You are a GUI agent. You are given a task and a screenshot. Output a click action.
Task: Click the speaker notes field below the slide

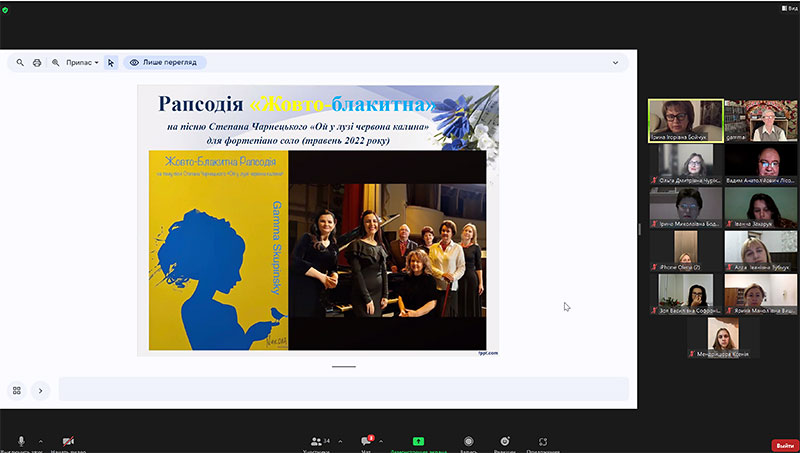coord(343,389)
